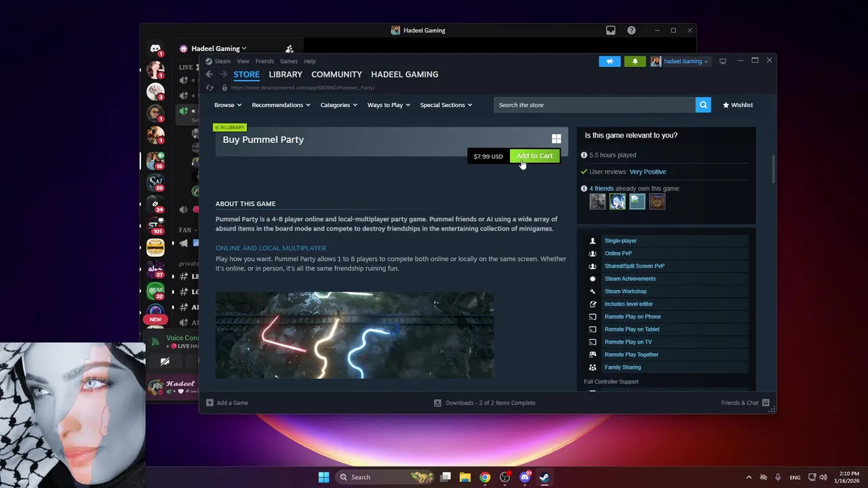Image resolution: width=868 pixels, height=488 pixels.
Task: Open the View menu
Action: click(x=243, y=61)
